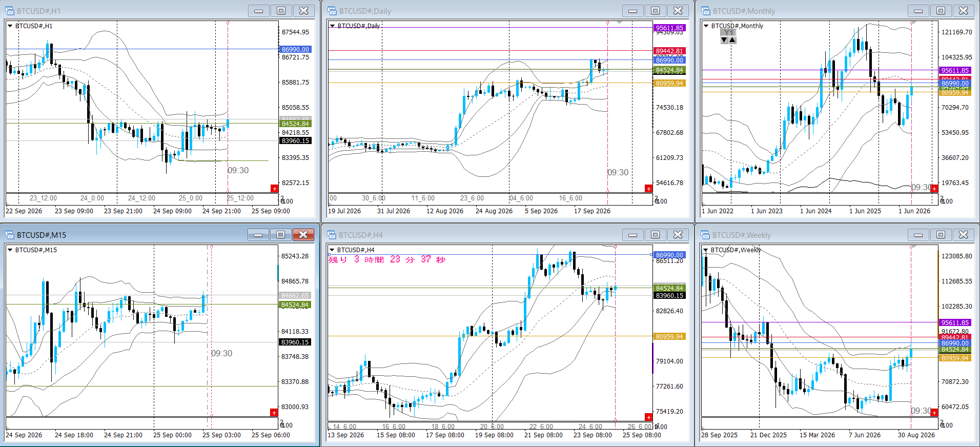The height and width of the screenshot is (447, 980).
Task: Click the red plus icon in Daily chart
Action: 648,189
